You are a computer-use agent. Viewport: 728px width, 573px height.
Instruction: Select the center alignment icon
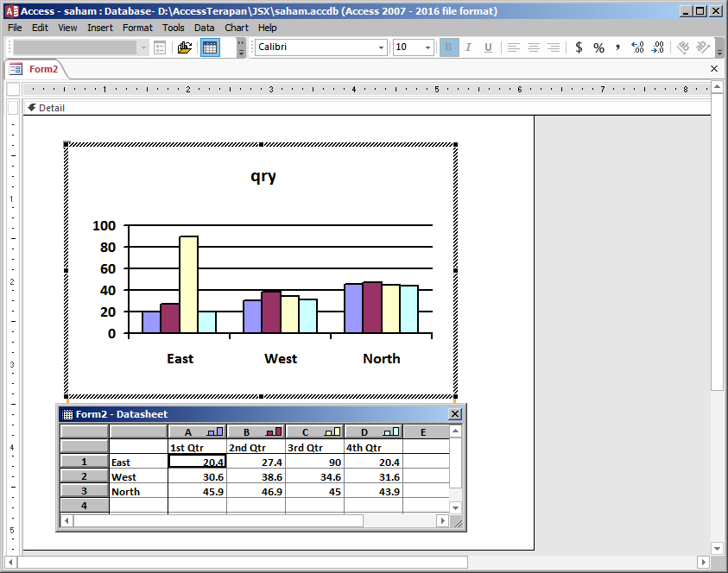(533, 47)
